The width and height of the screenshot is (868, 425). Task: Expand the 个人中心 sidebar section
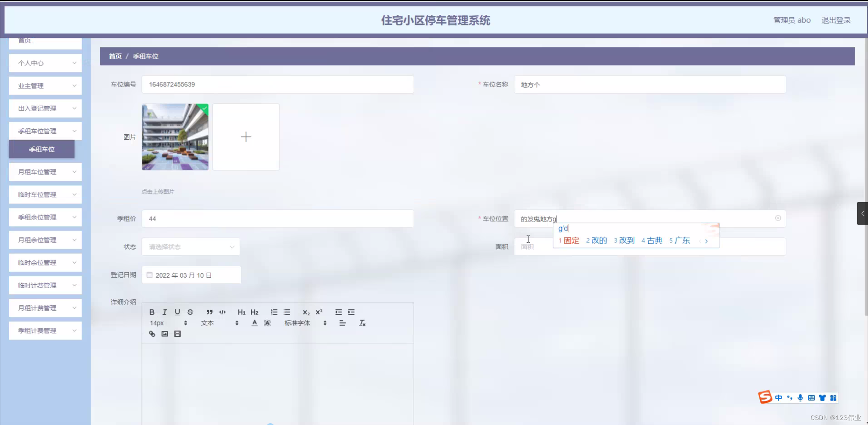click(x=45, y=63)
